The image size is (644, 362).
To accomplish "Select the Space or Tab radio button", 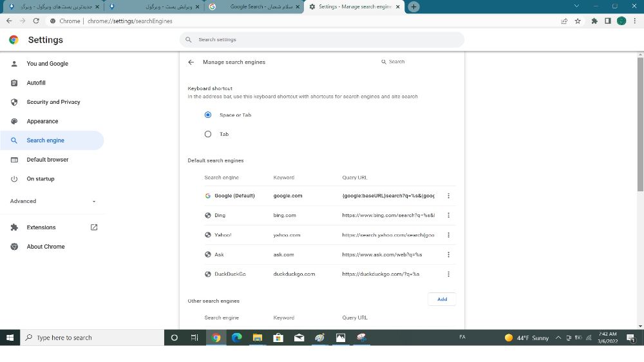I will coord(208,115).
